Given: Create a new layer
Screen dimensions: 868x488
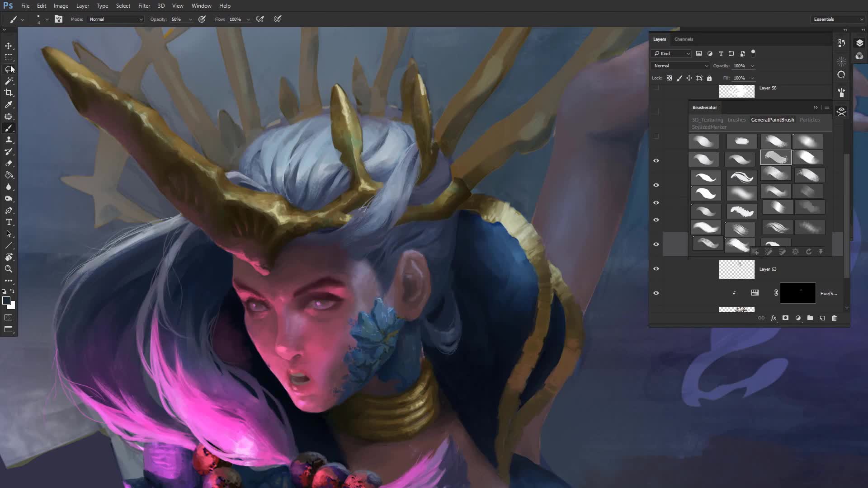Looking at the screenshot, I should tap(822, 318).
